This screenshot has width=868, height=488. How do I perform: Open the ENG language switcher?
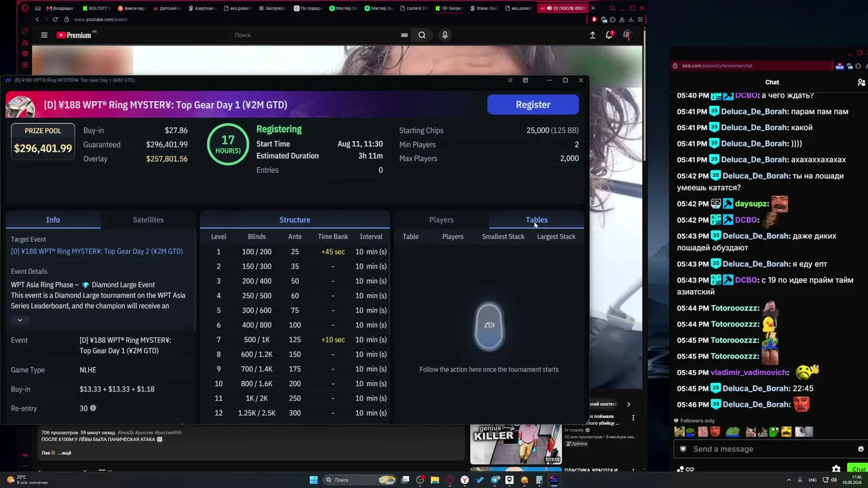pos(814,480)
